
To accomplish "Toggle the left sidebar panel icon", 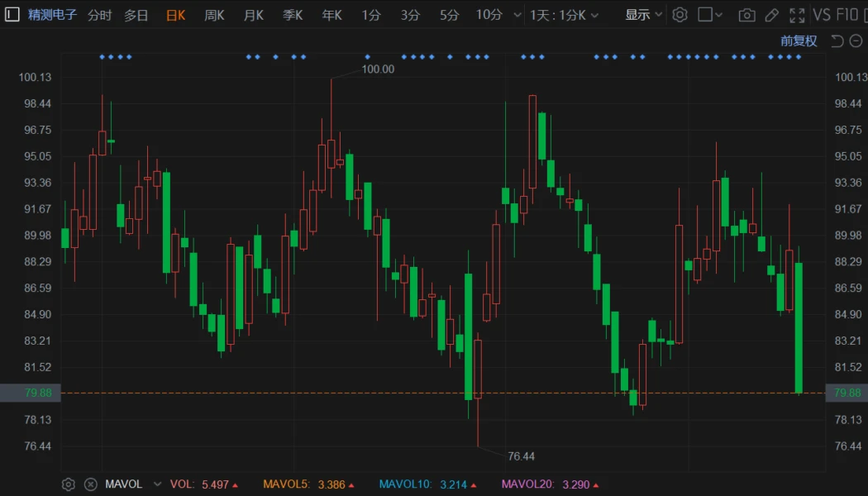I will 12,14.
